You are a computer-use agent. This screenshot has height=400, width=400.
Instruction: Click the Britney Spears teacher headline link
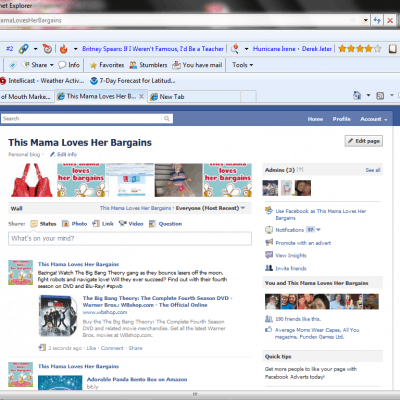153,49
